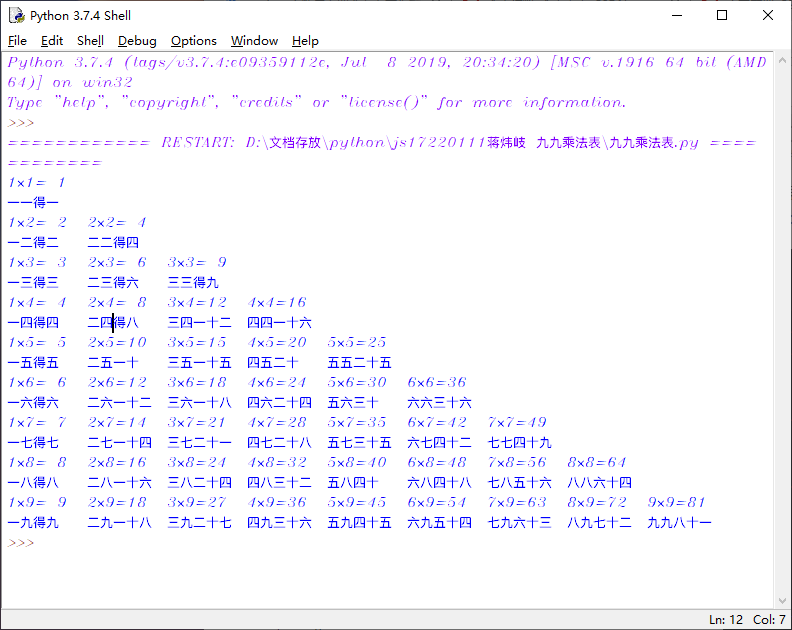Maximize the Python Shell window
This screenshot has height=630, width=792.
coord(722,16)
